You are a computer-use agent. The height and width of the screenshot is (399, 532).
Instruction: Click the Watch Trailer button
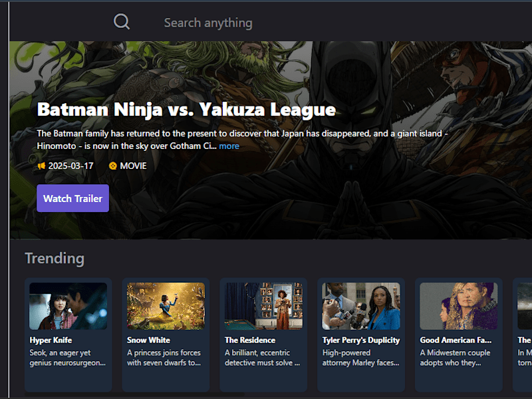[72, 198]
